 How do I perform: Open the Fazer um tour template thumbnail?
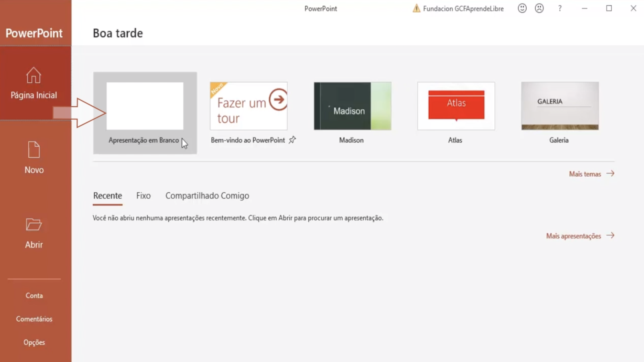coord(249,106)
